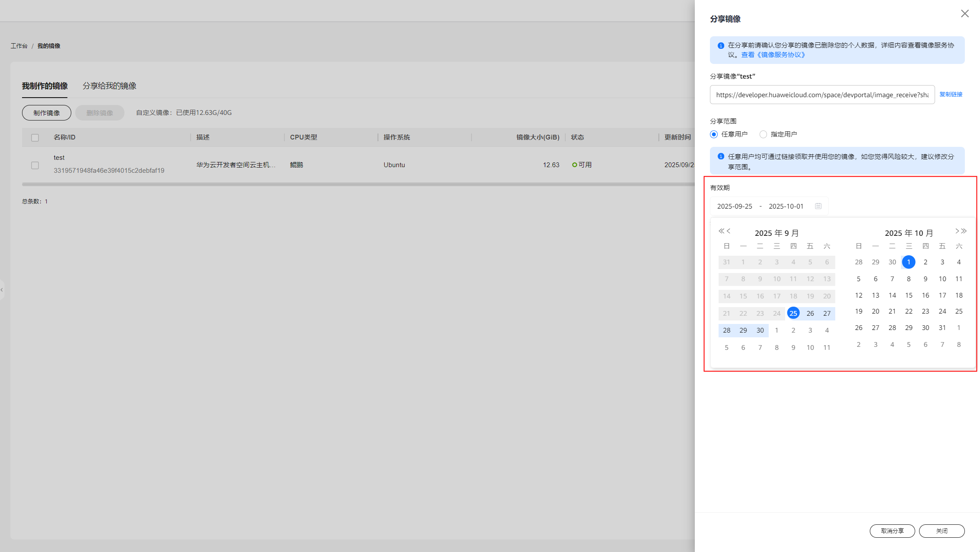Image resolution: width=980 pixels, height=552 pixels.
Task: Click the calendar icon in date field
Action: click(x=818, y=206)
